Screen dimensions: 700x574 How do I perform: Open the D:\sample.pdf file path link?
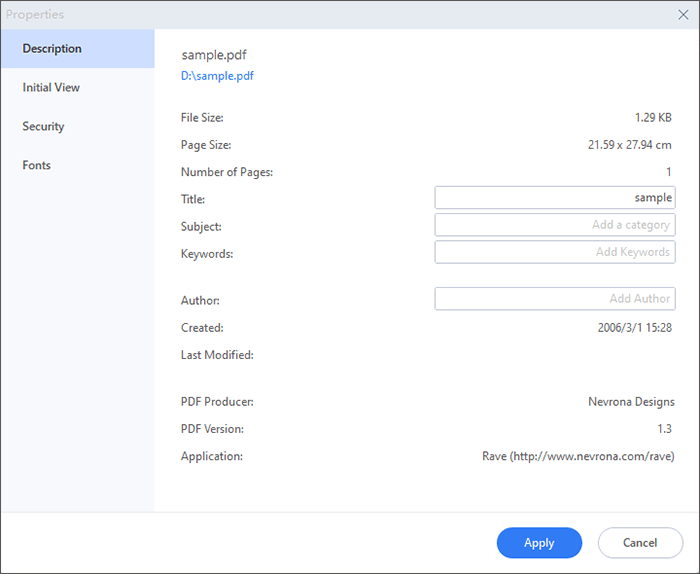[217, 76]
